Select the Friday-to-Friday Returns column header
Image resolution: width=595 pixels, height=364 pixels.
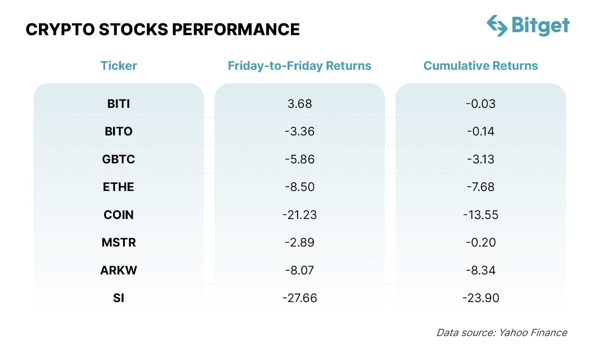pos(299,66)
